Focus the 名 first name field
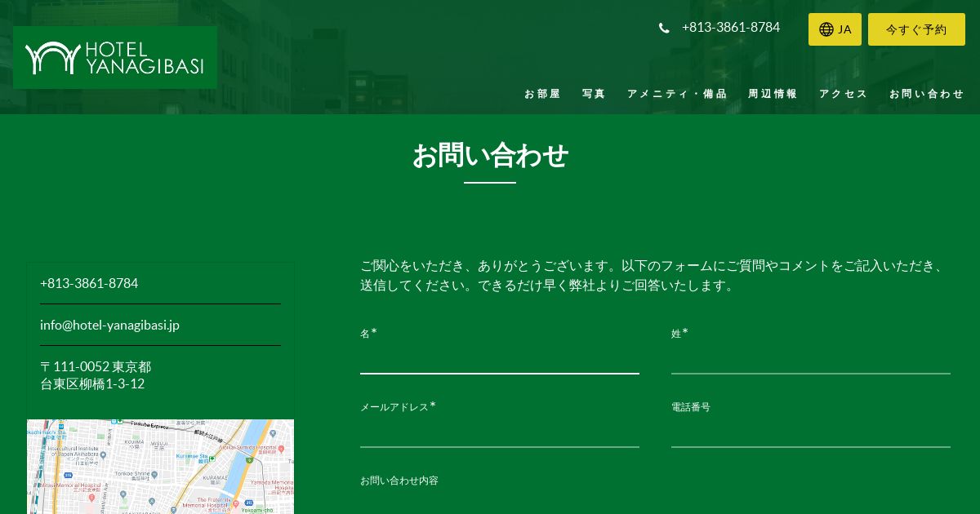980x514 pixels. click(x=500, y=358)
